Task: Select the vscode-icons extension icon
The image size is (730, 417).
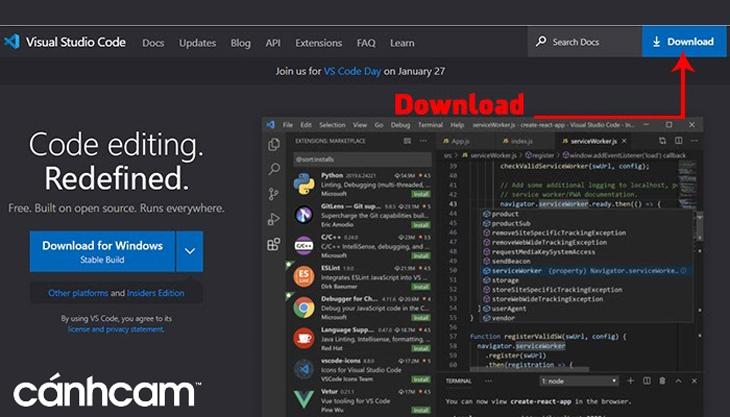Action: click(304, 369)
